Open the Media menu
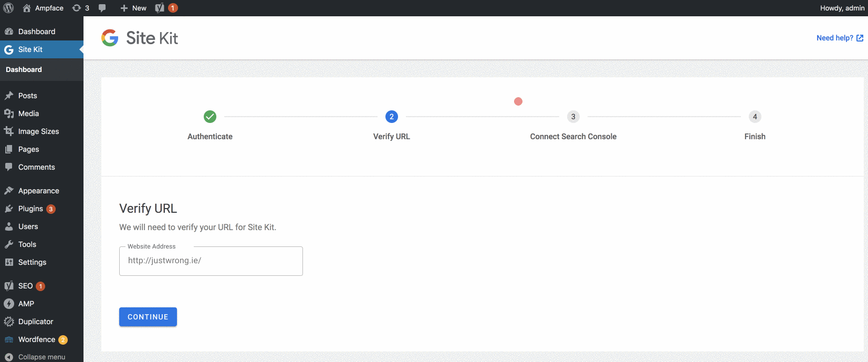 pyautogui.click(x=41, y=113)
